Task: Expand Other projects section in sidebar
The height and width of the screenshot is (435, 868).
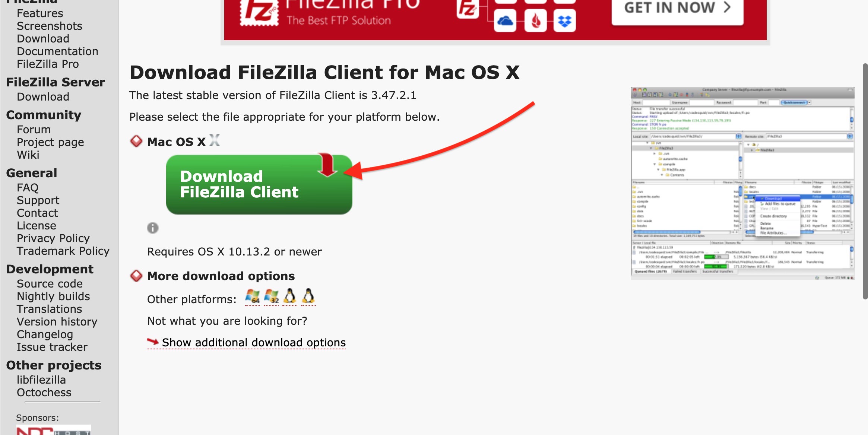Action: click(x=54, y=365)
